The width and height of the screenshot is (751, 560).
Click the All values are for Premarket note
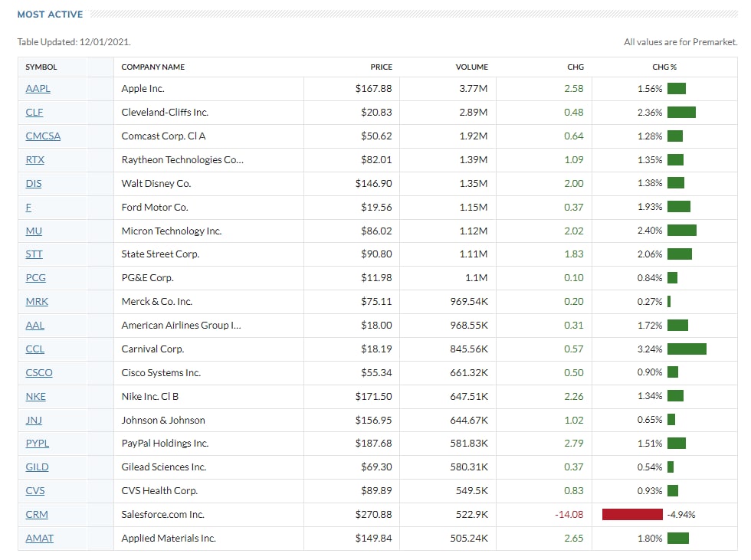click(680, 42)
